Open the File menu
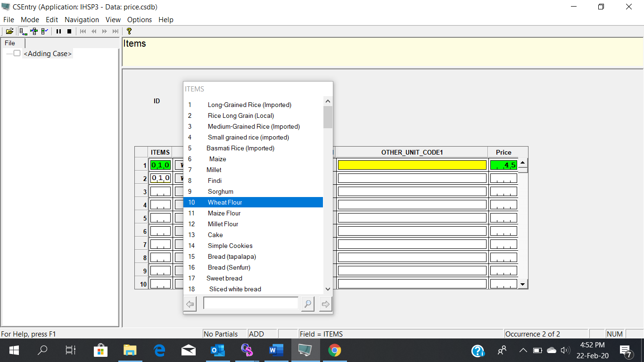 pos(8,19)
